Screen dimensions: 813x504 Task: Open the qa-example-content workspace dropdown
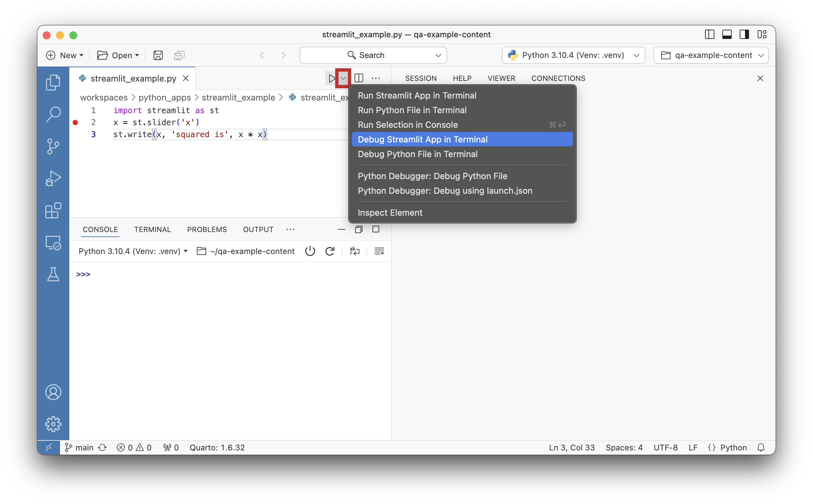711,55
